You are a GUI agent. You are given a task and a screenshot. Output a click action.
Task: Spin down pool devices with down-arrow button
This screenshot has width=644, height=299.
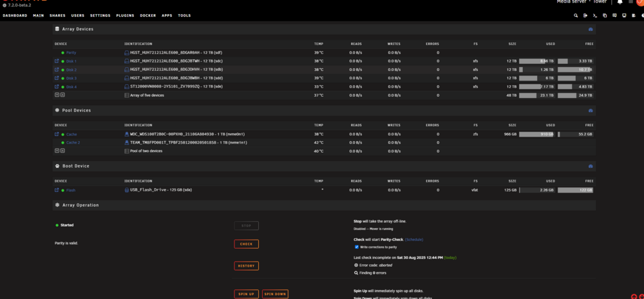(57, 151)
